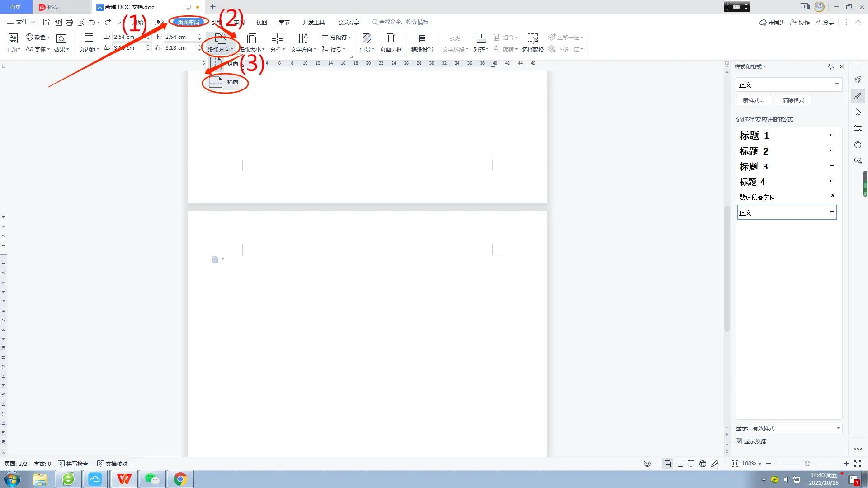Click the zoom in plus button
The width and height of the screenshot is (868, 488).
846,464
